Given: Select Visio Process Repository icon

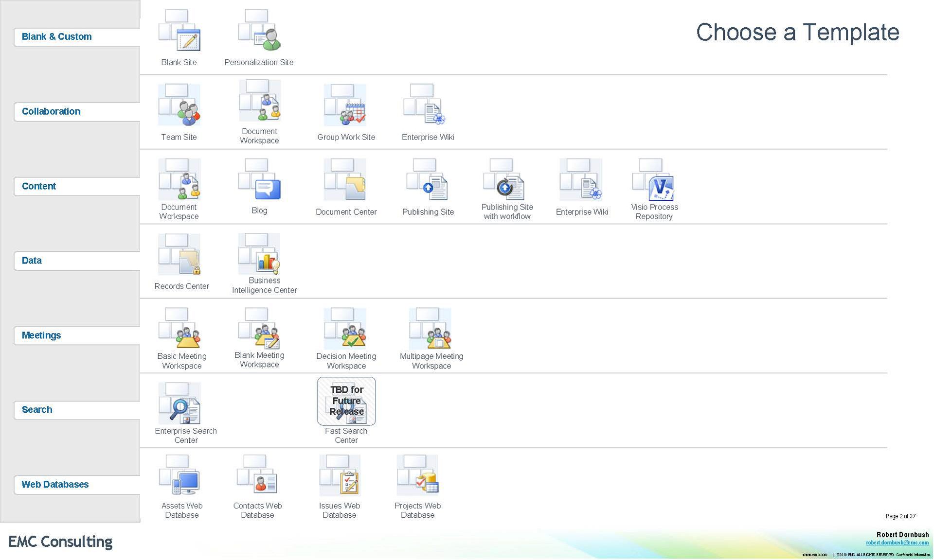Looking at the screenshot, I should pos(653,180).
